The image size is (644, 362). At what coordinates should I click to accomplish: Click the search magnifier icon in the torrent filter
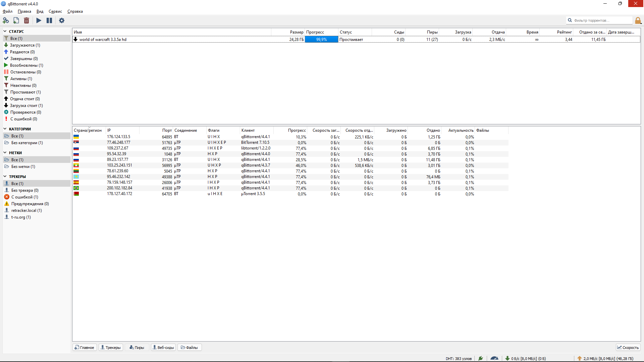click(570, 20)
